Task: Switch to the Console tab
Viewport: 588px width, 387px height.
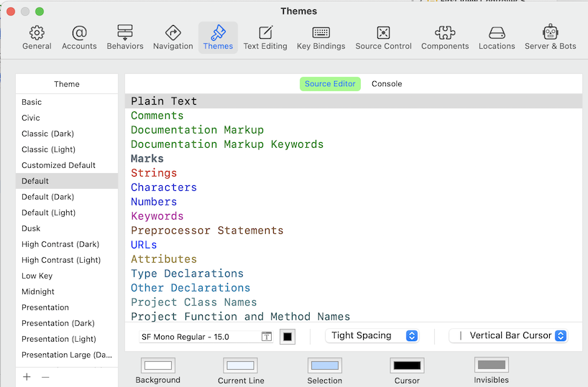Action: (387, 84)
